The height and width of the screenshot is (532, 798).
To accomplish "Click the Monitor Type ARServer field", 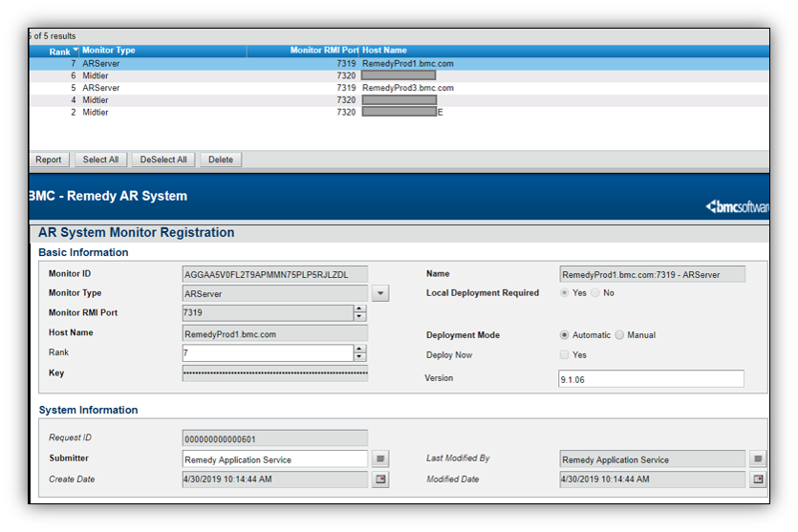I will 275,293.
